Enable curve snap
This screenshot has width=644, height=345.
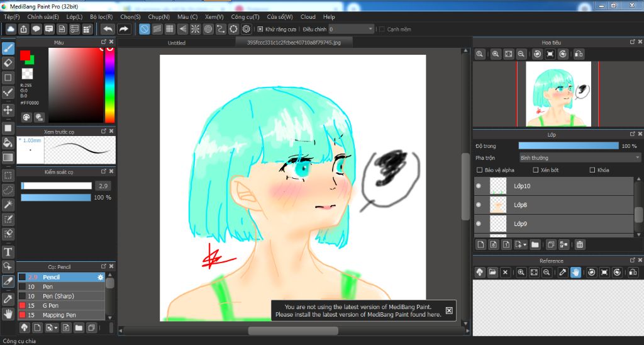click(221, 29)
